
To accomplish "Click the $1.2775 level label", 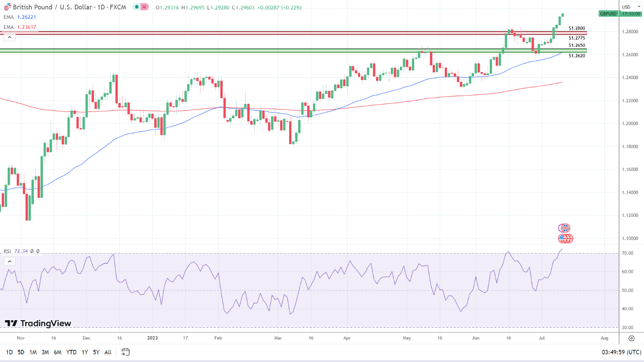I will [577, 38].
